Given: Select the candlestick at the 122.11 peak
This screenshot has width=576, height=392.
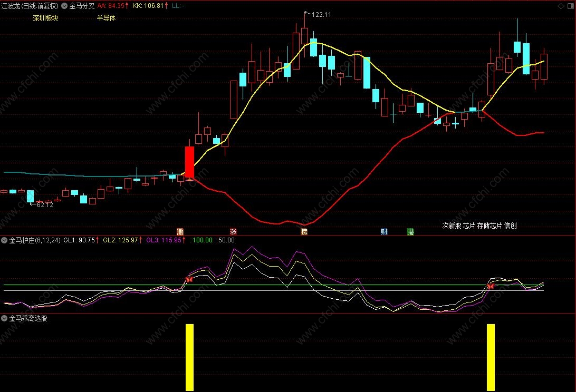Looking at the screenshot, I should click(x=304, y=36).
